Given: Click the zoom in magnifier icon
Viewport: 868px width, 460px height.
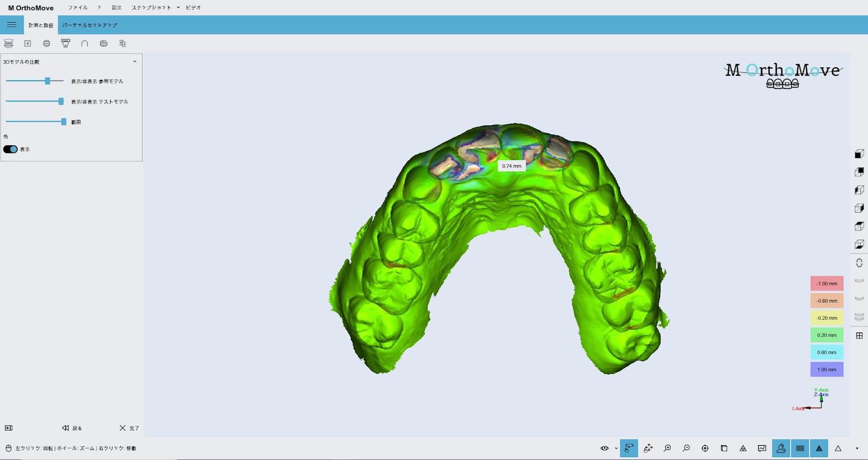Looking at the screenshot, I should (667, 448).
